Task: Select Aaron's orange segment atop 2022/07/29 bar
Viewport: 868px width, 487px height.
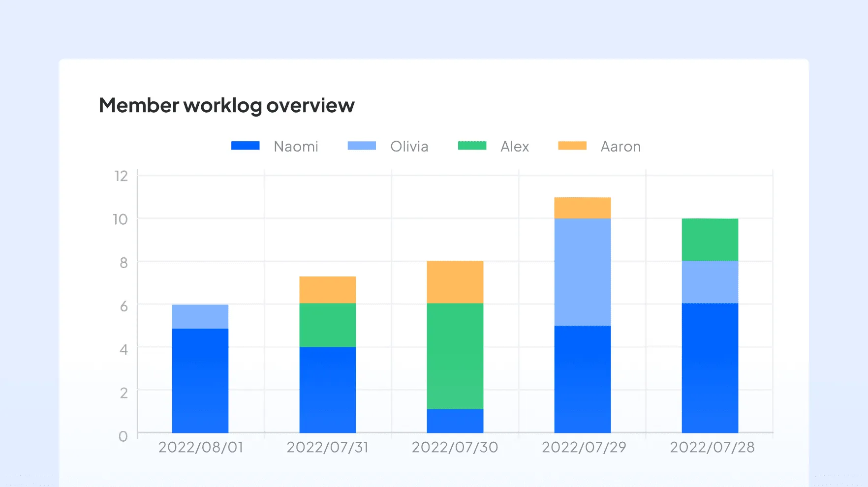Action: [582, 208]
